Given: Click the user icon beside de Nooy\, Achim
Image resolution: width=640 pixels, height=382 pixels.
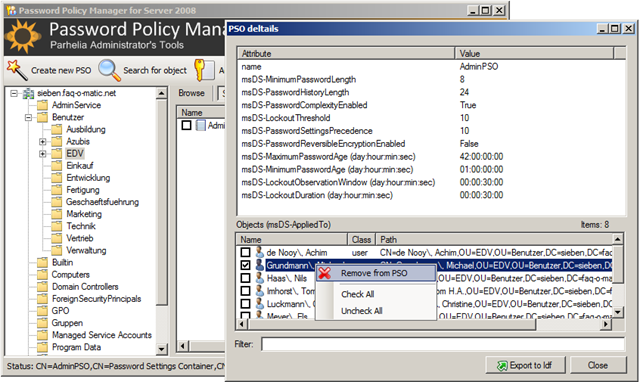Looking at the screenshot, I should point(259,253).
